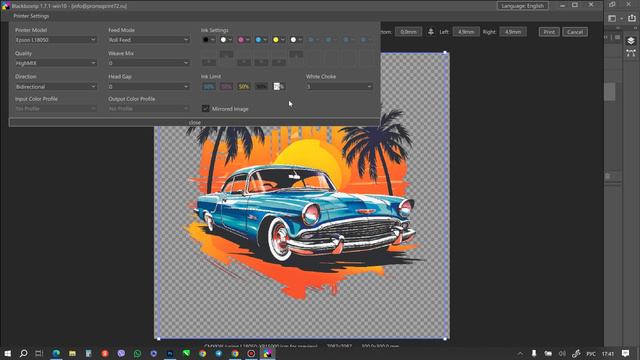Image resolution: width=640 pixels, height=360 pixels.
Task: Click the active Blackstomp taskbar icon
Action: (x=267, y=353)
